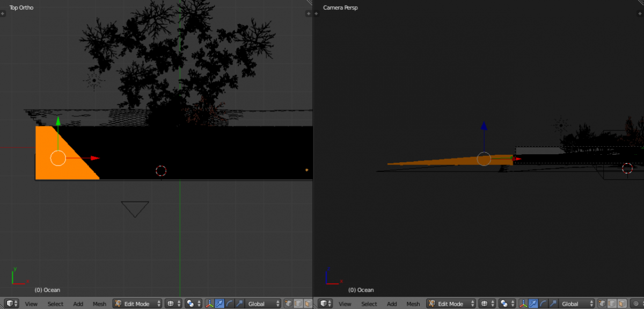The image size is (644, 309).
Task: Expand tool shelf plus in Top Ortho corner
Action: (3, 13)
